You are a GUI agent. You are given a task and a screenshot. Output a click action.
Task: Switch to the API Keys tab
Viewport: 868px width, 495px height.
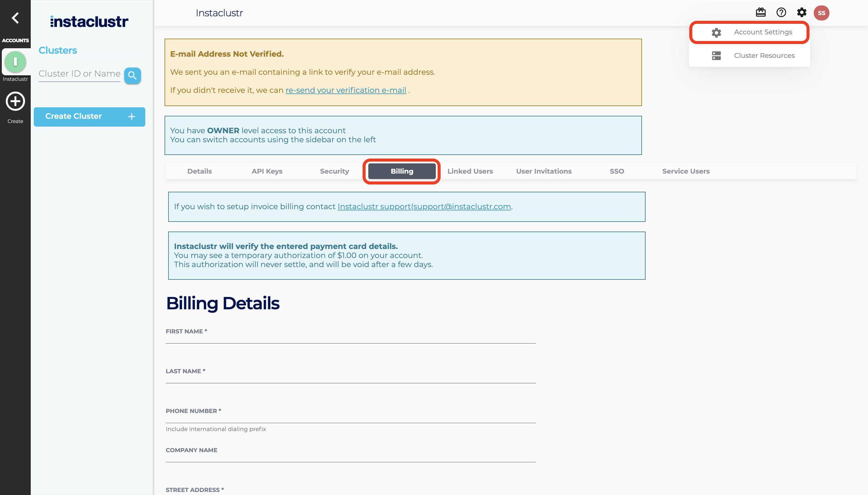[x=267, y=171]
